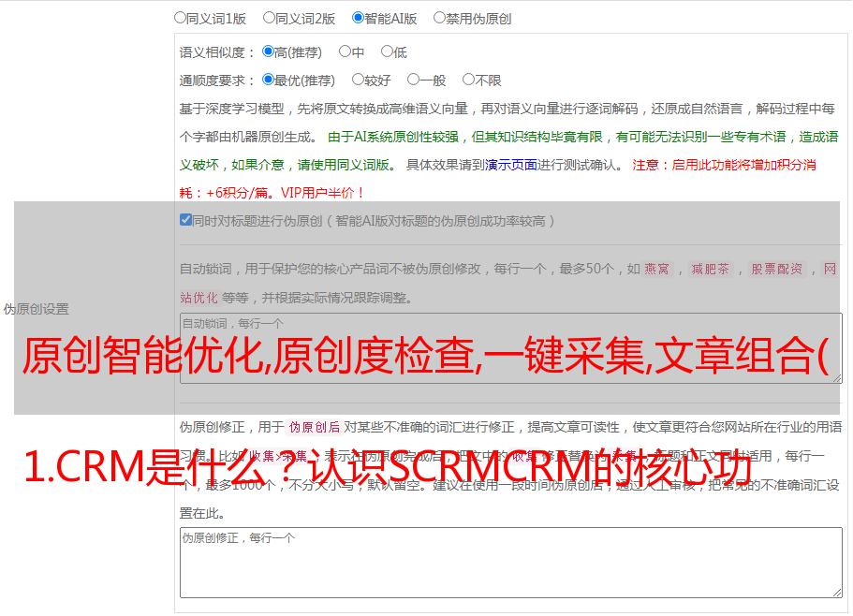Set 通顺度要求 to 一般

click(x=413, y=80)
